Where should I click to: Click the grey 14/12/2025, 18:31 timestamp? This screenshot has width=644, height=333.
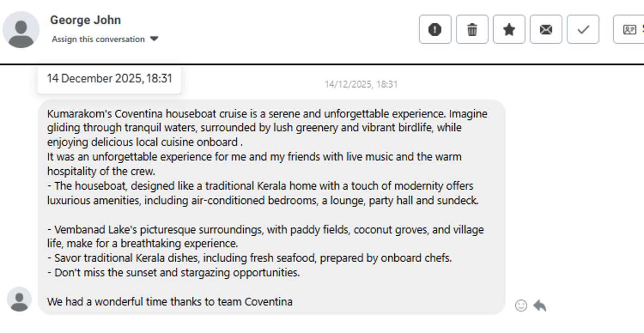(361, 84)
